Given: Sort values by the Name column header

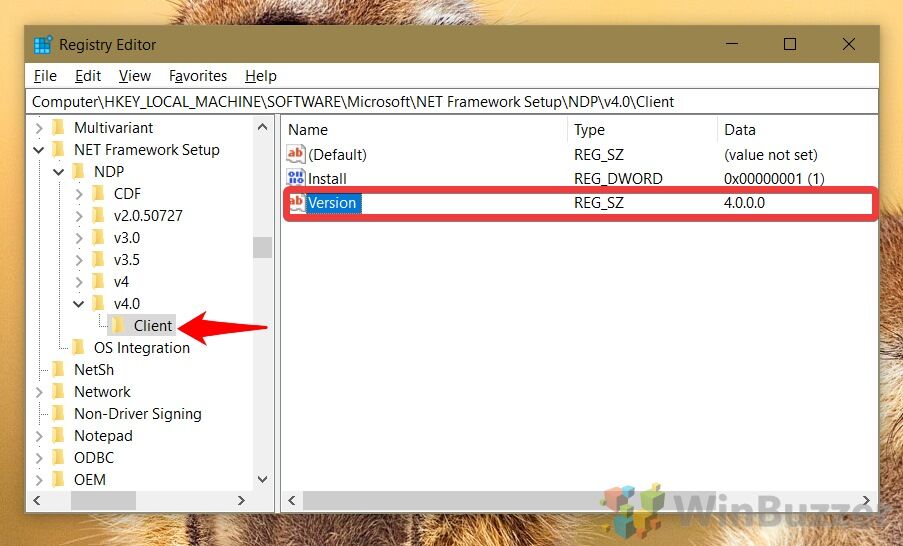Looking at the screenshot, I should (308, 130).
